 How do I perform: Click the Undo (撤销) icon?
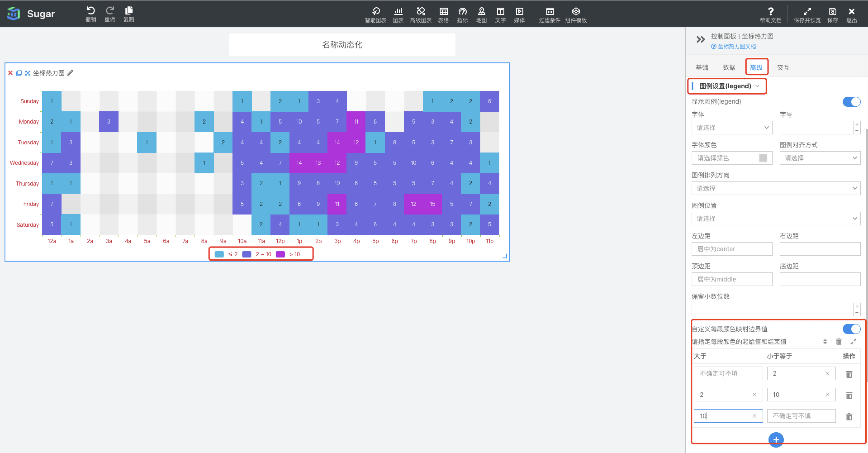point(91,14)
